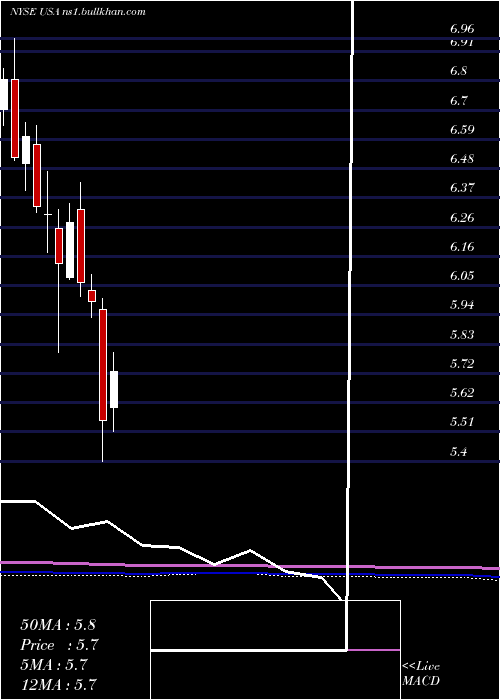The height and width of the screenshot is (700, 500).
Task: Click the 12MA : 5.7 readout
Action: pos(59,685)
